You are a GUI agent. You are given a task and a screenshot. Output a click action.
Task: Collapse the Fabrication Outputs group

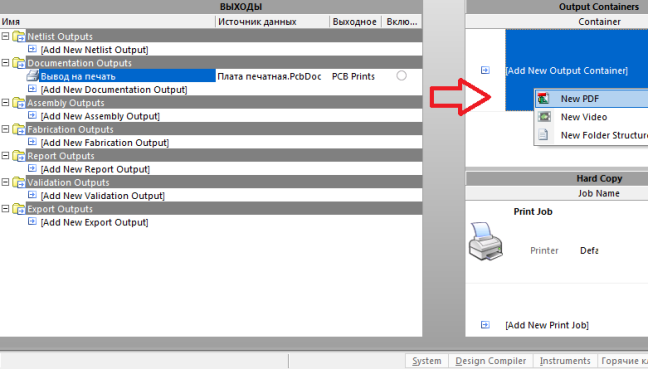point(5,129)
